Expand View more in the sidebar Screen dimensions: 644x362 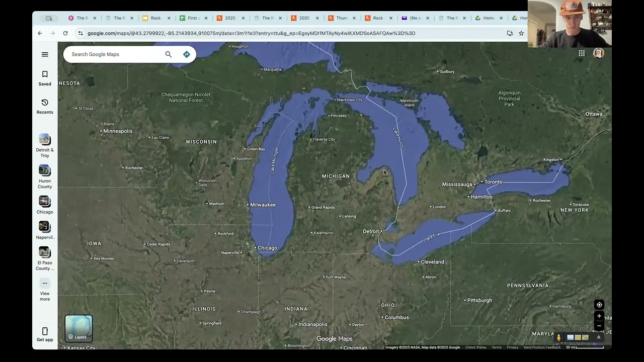(x=45, y=290)
